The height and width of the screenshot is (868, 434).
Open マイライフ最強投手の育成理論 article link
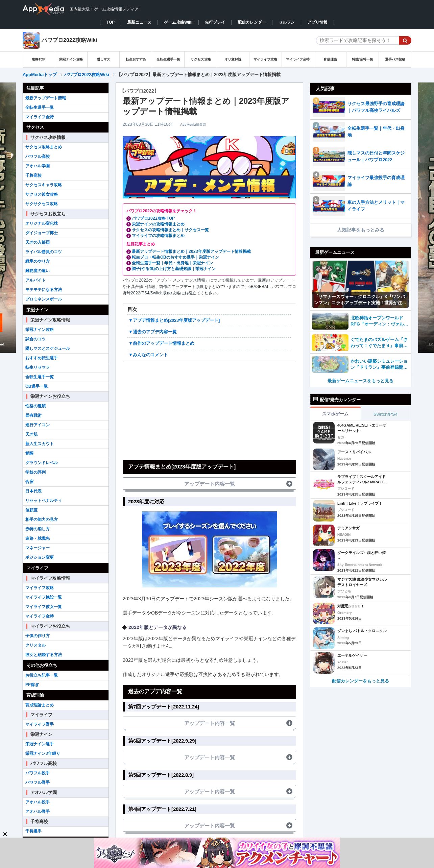pos(376,181)
